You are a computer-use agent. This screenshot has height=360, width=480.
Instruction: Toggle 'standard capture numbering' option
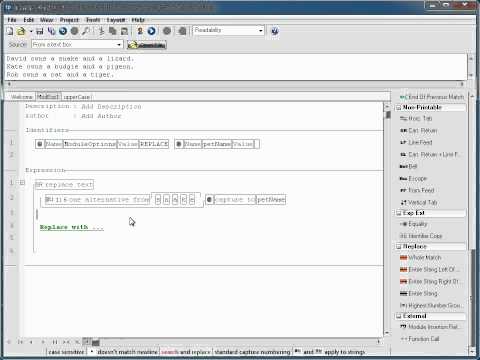coord(252,352)
